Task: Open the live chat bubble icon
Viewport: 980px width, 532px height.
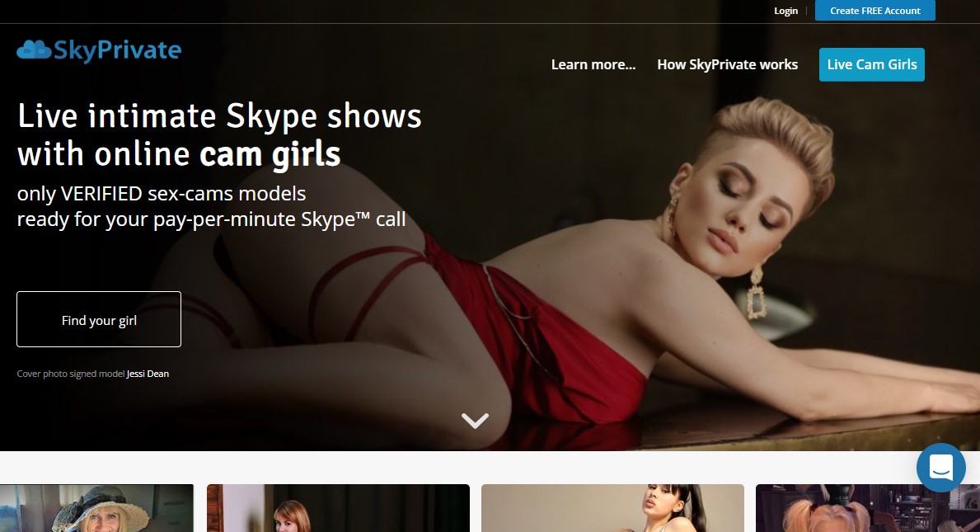Action: (x=940, y=467)
